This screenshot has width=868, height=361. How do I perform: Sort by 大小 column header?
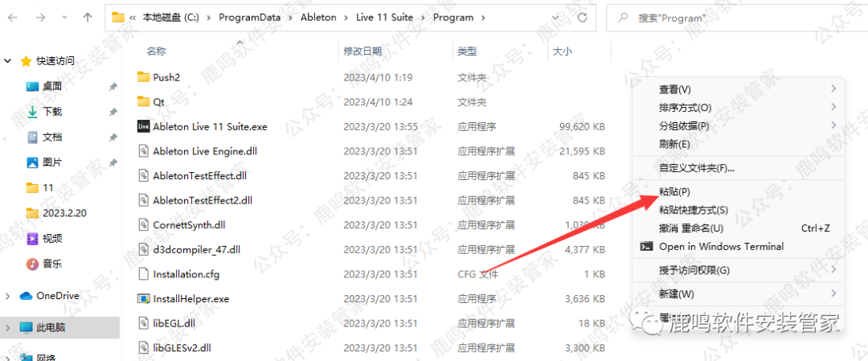tap(563, 51)
